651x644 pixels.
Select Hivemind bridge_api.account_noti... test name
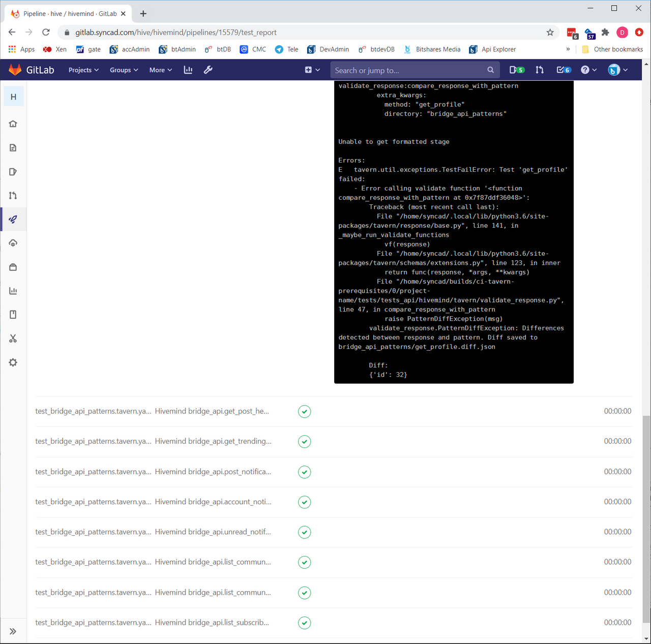pyautogui.click(x=213, y=502)
